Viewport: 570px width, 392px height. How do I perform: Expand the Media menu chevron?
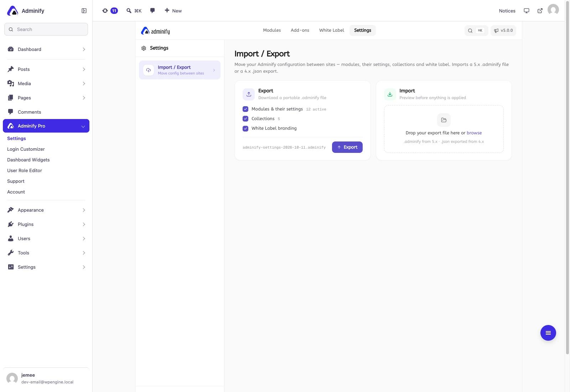pos(84,83)
